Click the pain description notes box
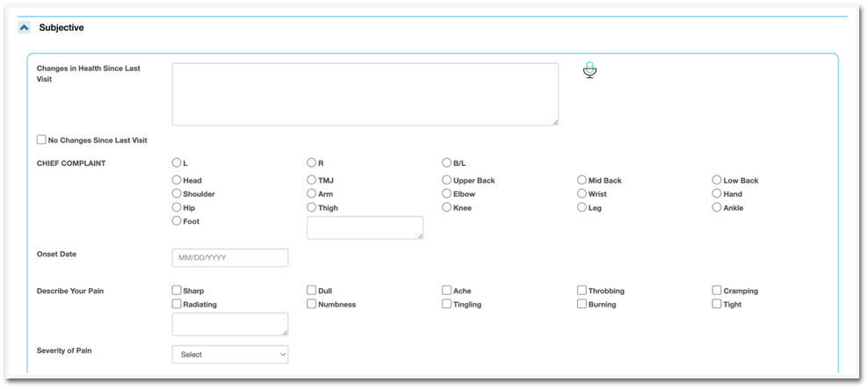The height and width of the screenshot is (389, 868). 230,324
